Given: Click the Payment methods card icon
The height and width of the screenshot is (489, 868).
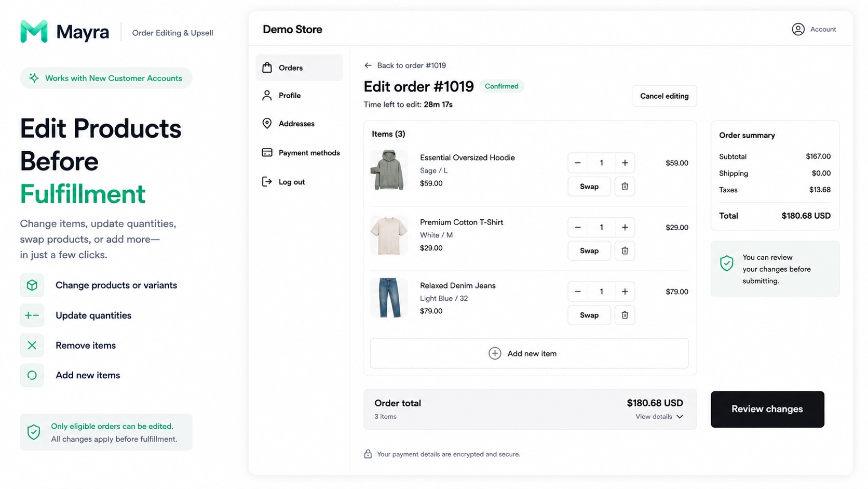Looking at the screenshot, I should (x=267, y=153).
